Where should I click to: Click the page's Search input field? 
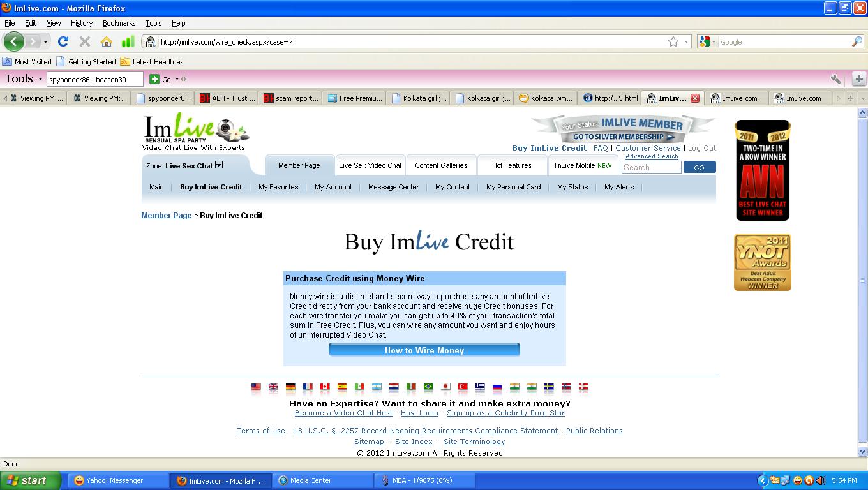tap(651, 167)
